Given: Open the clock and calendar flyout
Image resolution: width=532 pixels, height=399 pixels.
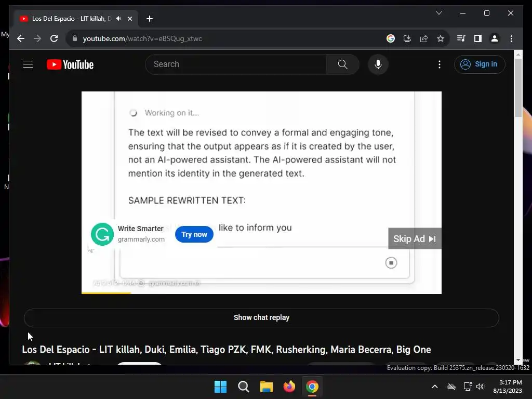Looking at the screenshot, I should click(x=508, y=387).
